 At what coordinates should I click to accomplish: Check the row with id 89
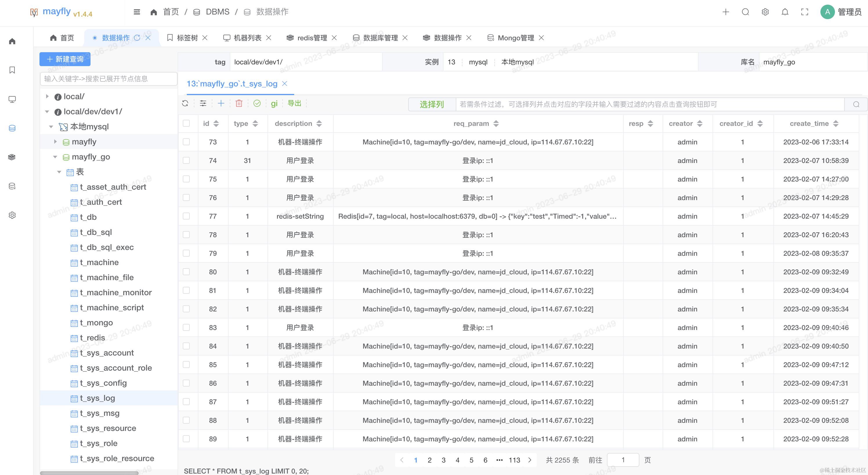pos(186,439)
